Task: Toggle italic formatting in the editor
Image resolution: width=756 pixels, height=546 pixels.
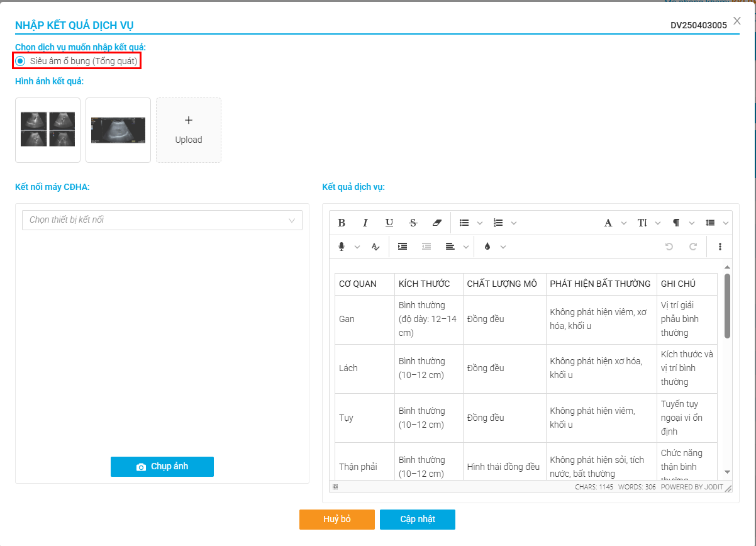Action: [365, 223]
